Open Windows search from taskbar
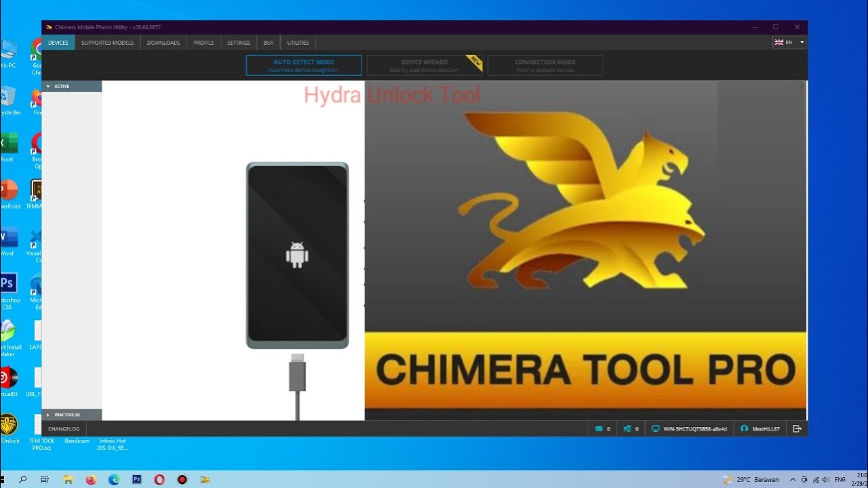 pos(23,479)
